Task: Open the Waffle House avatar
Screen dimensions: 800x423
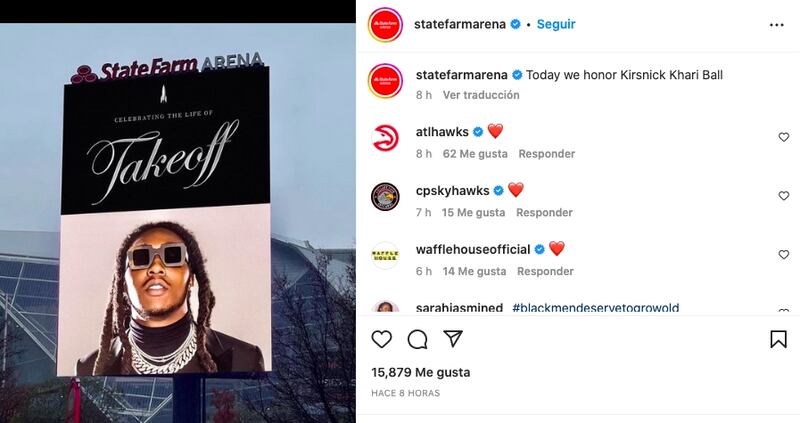Action: 385,256
